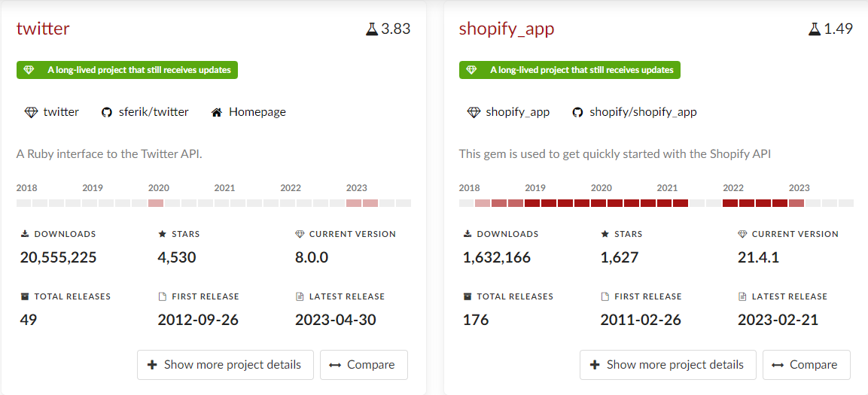Click the archive icon in shopify_app's TOTAL RELEASES label
868x395 pixels.
(468, 296)
